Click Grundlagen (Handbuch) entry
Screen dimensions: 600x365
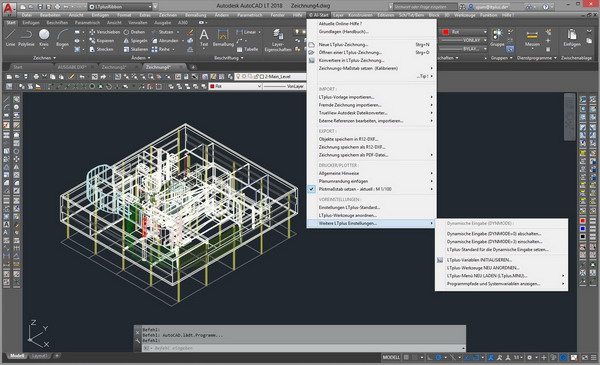[x=371, y=31]
